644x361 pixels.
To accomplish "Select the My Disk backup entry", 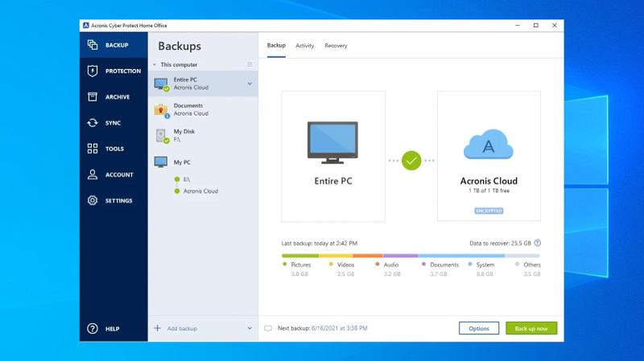I will click(x=203, y=135).
